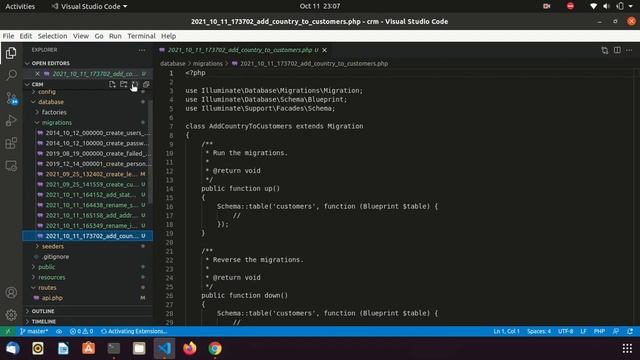Open the Help menu
This screenshot has width=640, height=360.
coord(168,36)
